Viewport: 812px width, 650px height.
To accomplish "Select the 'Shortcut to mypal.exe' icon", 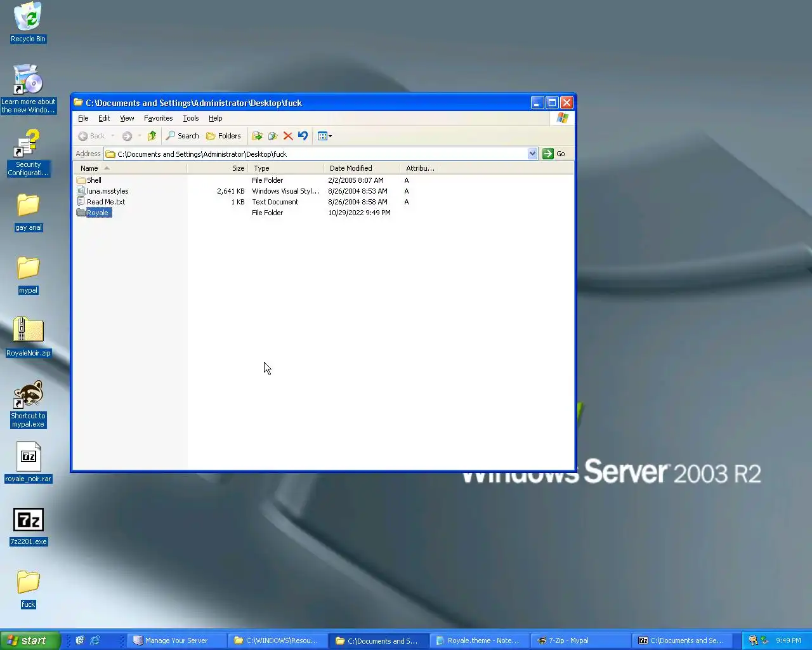I will (x=28, y=404).
